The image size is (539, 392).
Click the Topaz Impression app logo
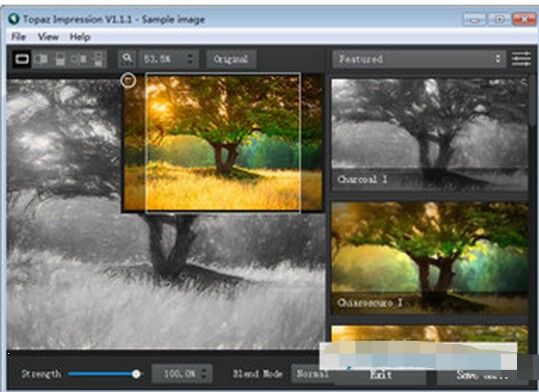click(x=14, y=19)
